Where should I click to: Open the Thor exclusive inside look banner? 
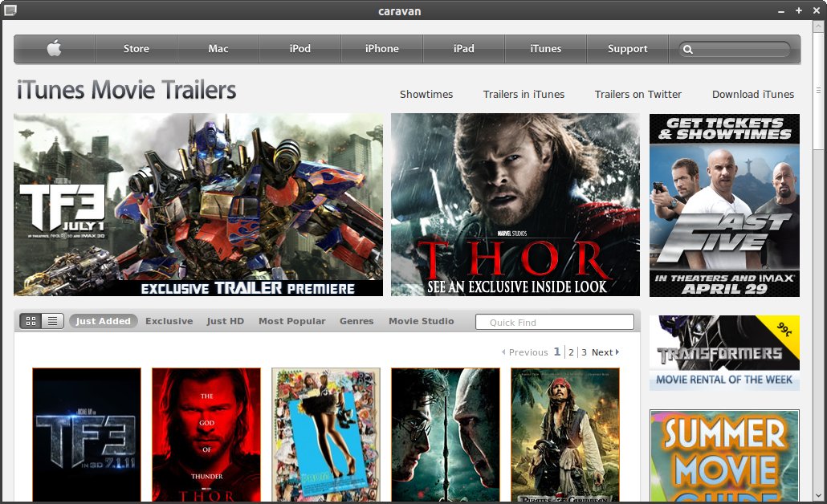tap(515, 205)
